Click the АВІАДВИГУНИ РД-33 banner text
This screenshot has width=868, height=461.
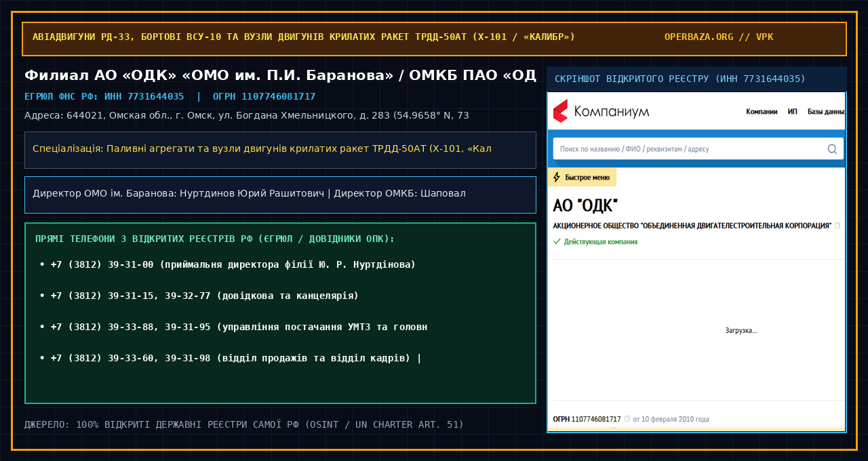tap(304, 37)
